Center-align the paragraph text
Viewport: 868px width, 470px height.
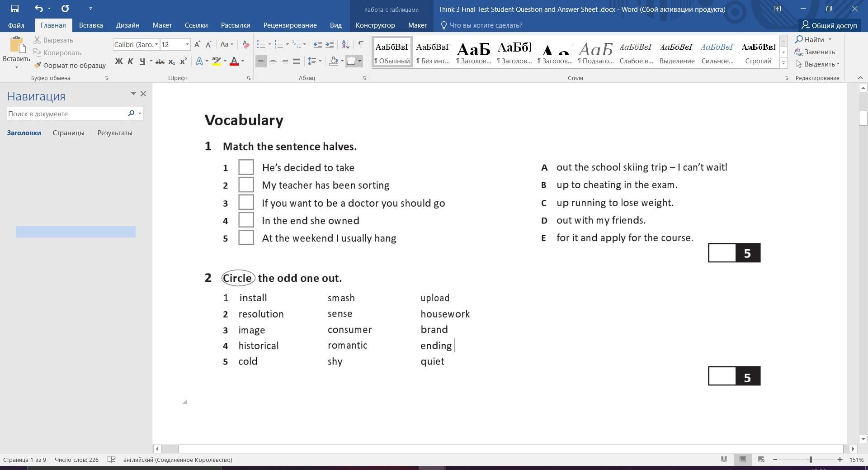[273, 61]
